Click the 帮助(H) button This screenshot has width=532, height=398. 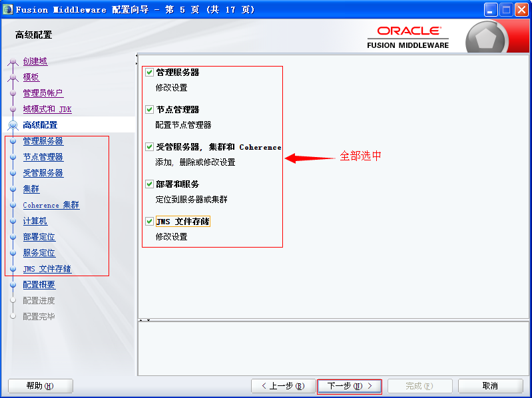point(41,386)
